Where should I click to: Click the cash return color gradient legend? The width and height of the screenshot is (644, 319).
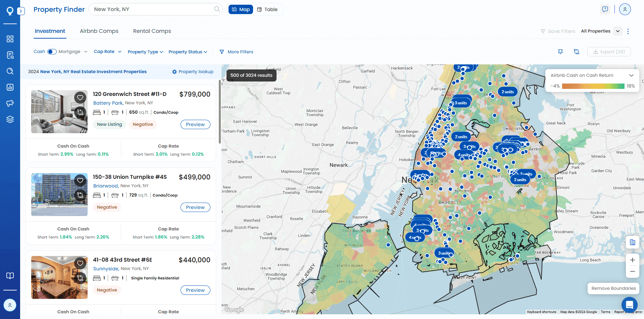click(x=593, y=86)
